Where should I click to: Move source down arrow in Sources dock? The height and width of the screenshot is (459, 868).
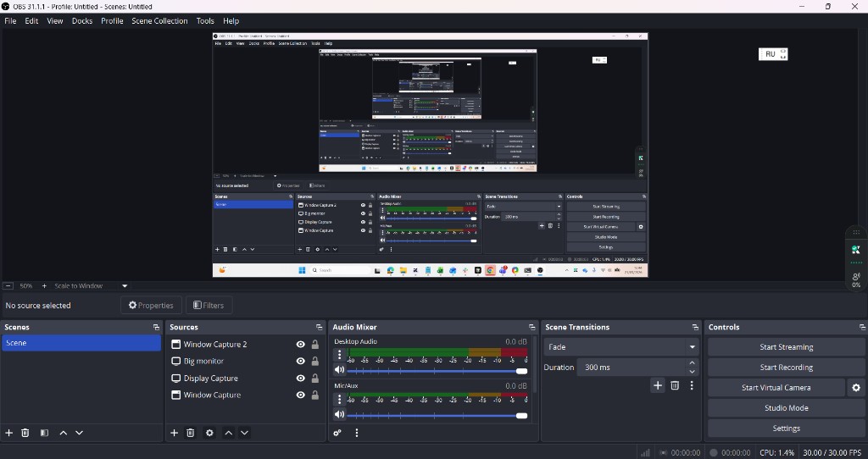click(x=244, y=433)
